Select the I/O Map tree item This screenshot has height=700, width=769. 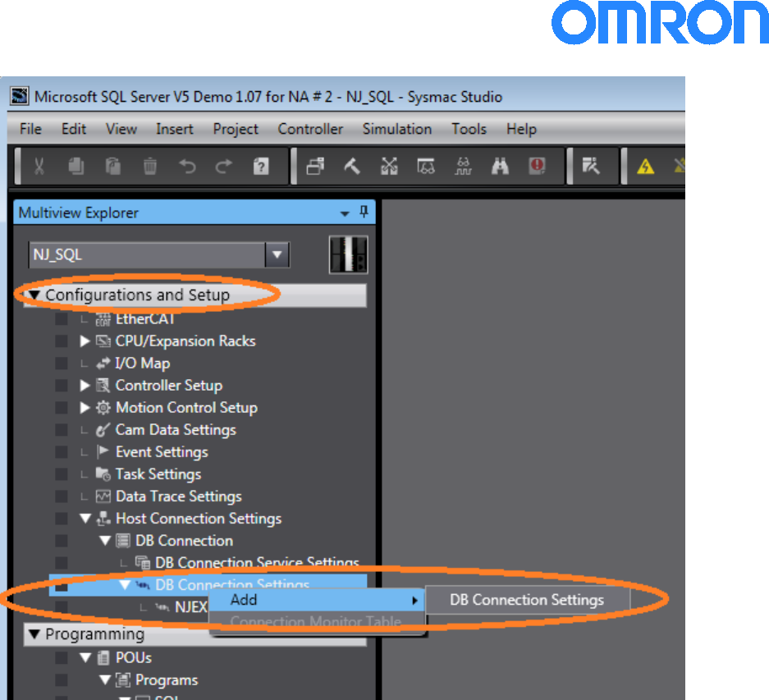[142, 364]
